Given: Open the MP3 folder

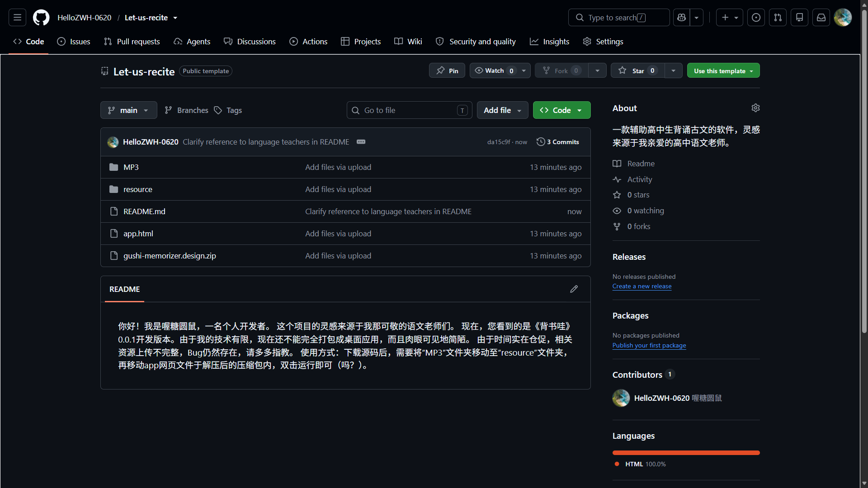Looking at the screenshot, I should click(x=131, y=167).
